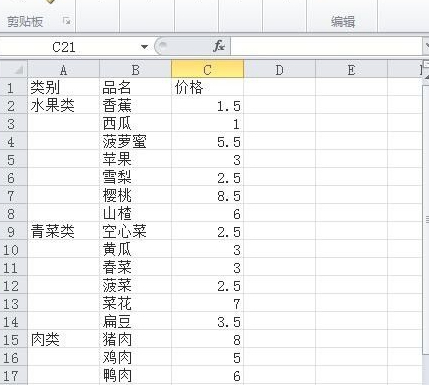
Task: Click the cell containing 价格
Action: pos(207,88)
